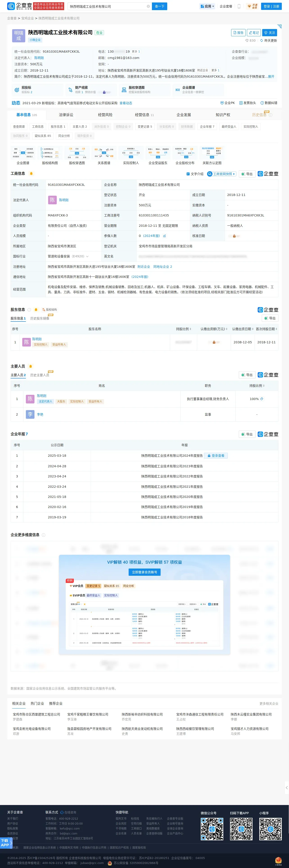Clear the search box with the X icon
The image size is (289, 868).
[x=148, y=6]
